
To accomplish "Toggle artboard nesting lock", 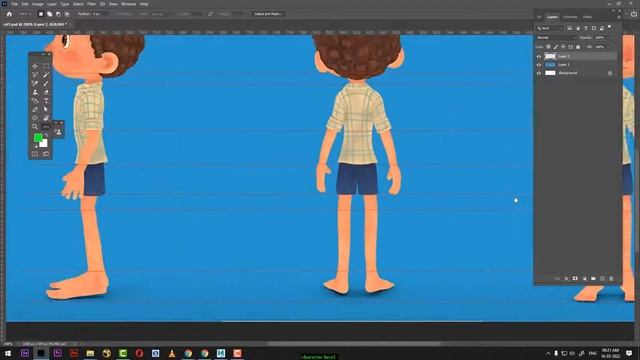I will (x=571, y=47).
